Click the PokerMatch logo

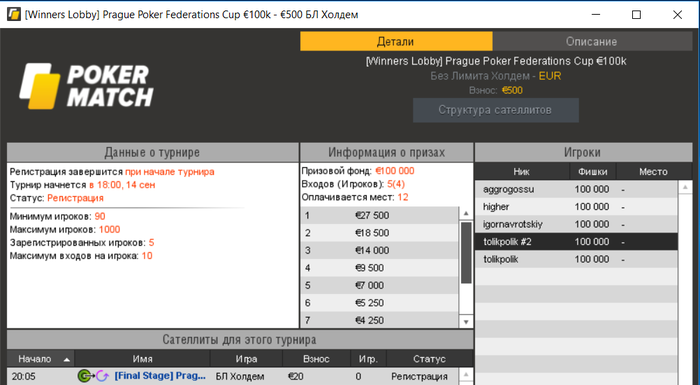click(86, 86)
